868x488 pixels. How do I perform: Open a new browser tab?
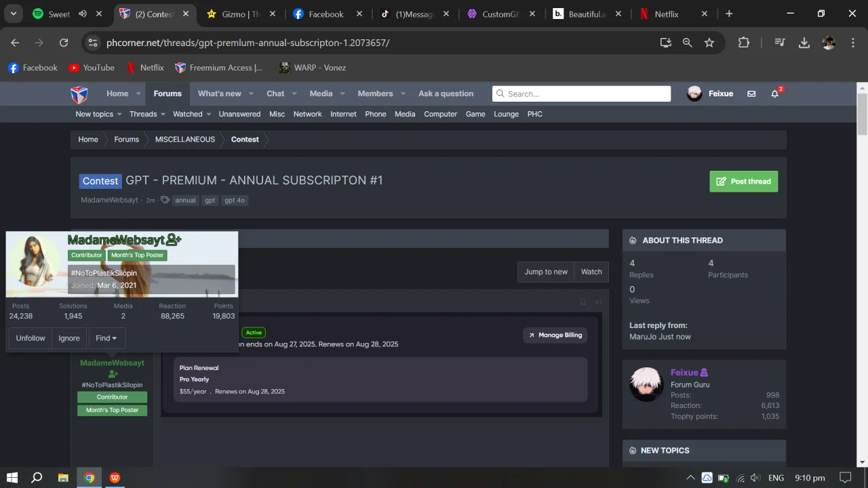click(729, 14)
